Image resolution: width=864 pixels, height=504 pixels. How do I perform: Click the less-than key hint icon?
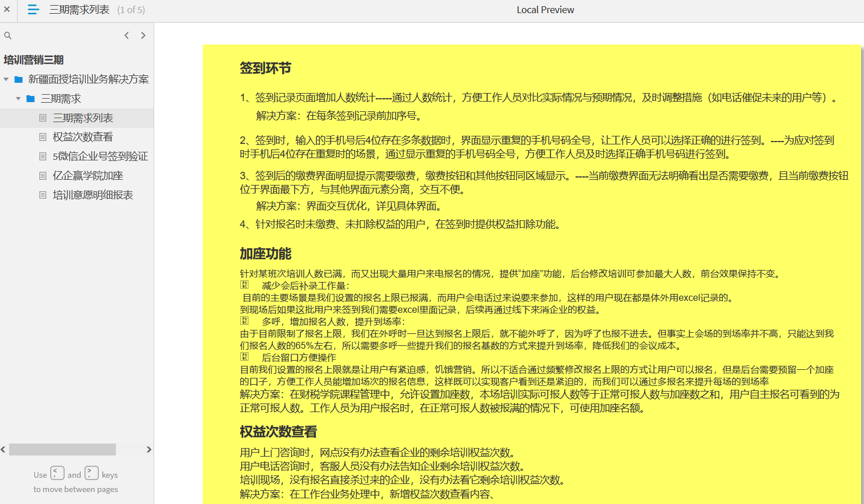(57, 473)
